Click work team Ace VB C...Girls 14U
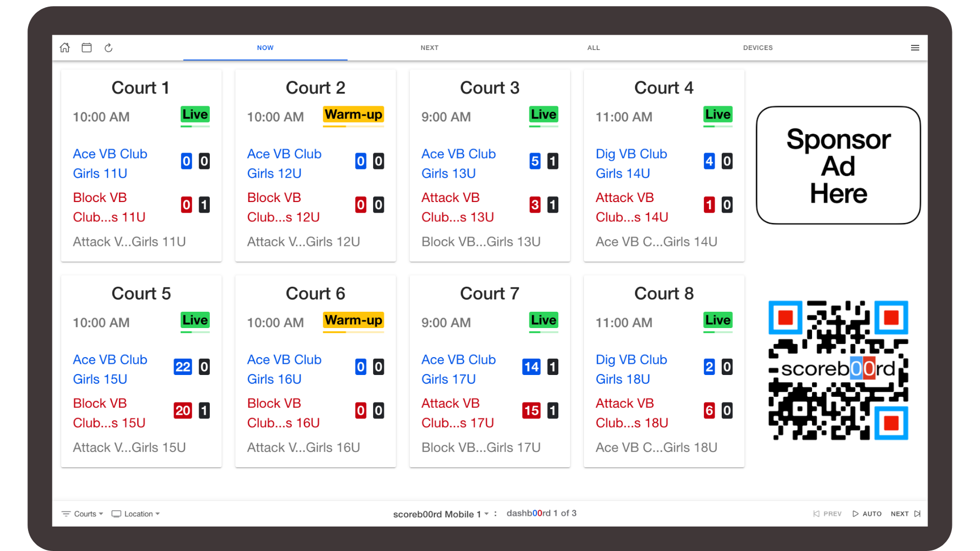 click(656, 242)
